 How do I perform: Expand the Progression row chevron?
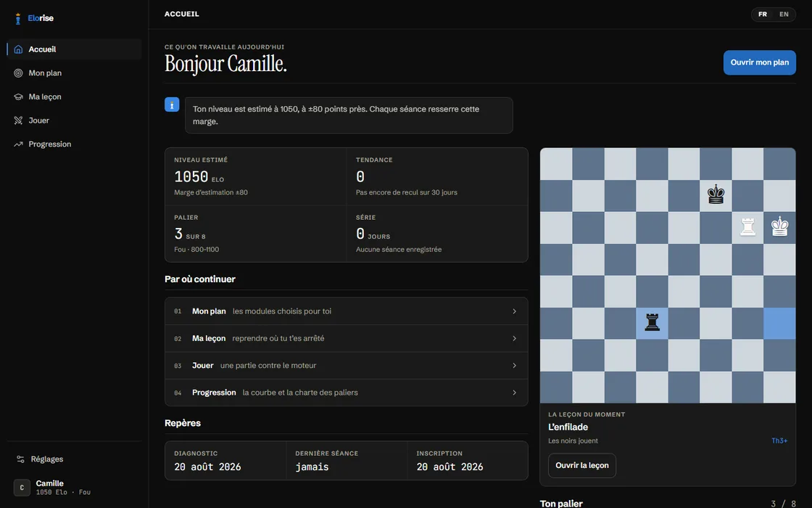tap(514, 393)
